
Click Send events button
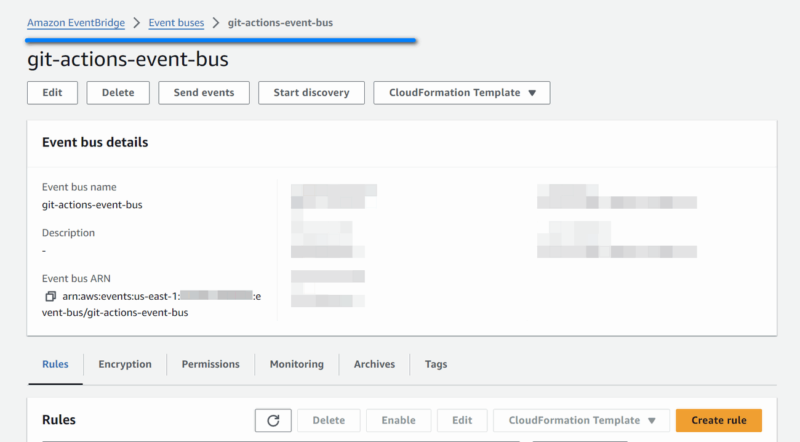[x=204, y=93]
